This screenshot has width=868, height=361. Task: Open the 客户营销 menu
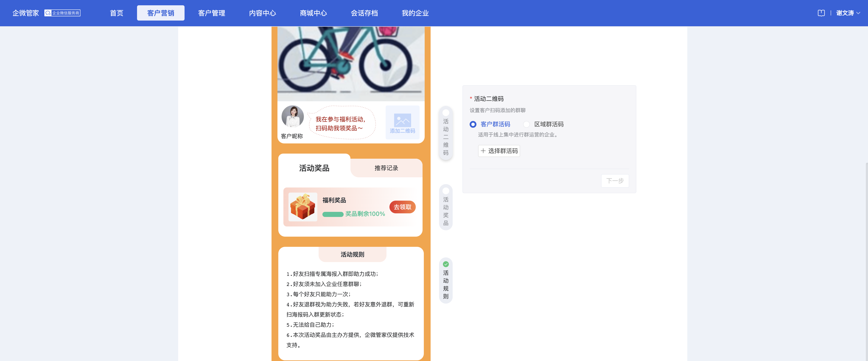[x=161, y=13]
